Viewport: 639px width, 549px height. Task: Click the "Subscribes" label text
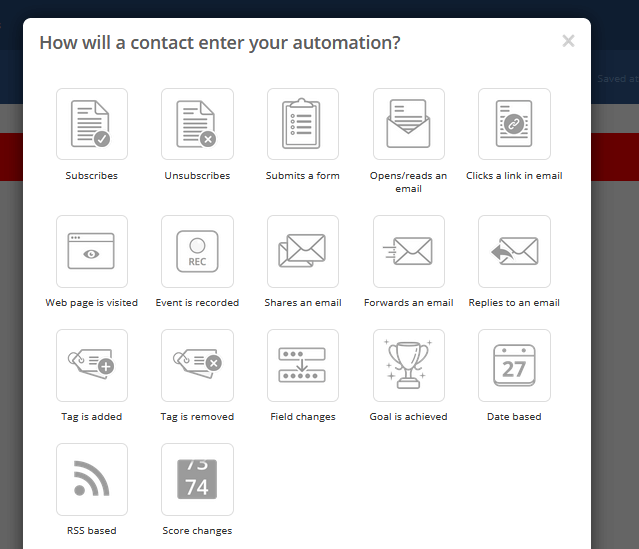point(92,176)
